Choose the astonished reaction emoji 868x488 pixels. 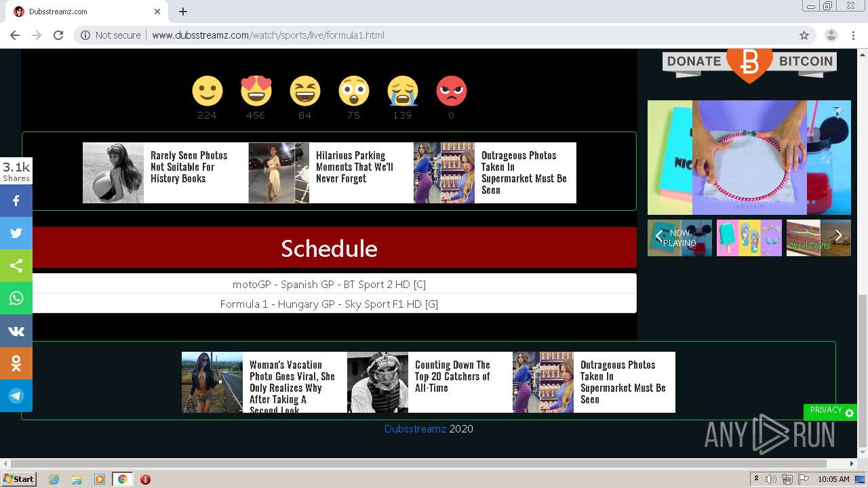coord(353,91)
